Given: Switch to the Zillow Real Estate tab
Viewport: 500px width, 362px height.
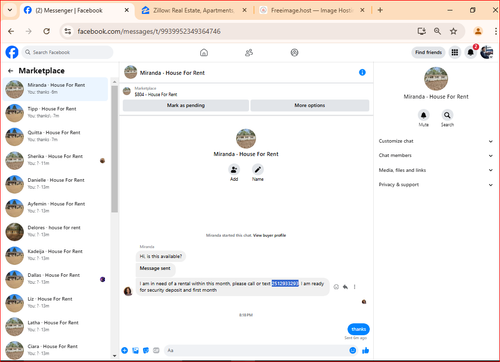Looking at the screenshot, I should pyautogui.click(x=194, y=10).
